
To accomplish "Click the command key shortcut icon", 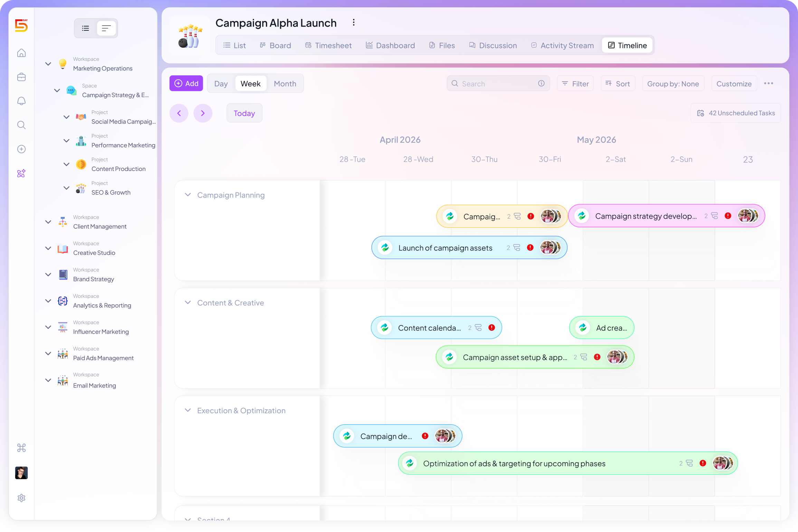I will coord(21,448).
